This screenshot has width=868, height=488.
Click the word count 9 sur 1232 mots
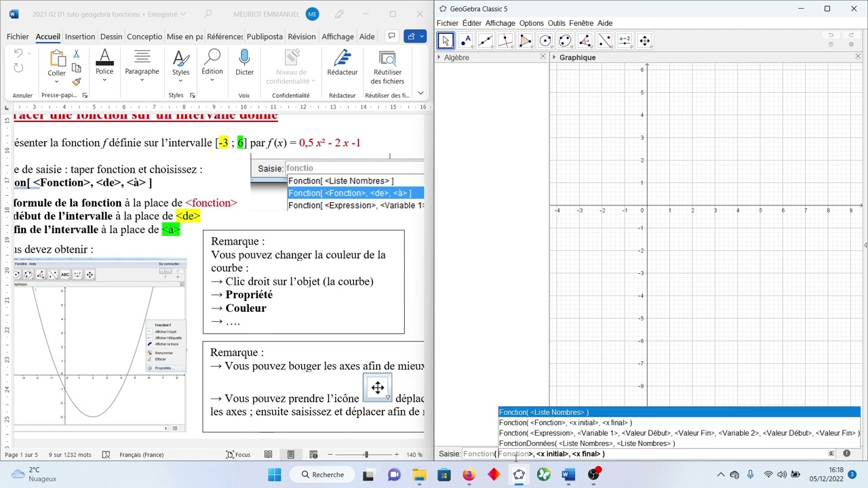coord(70,455)
